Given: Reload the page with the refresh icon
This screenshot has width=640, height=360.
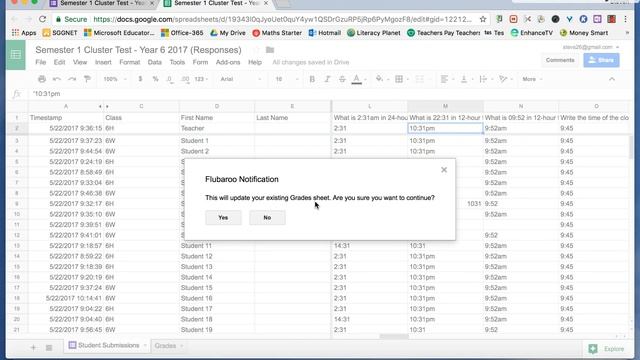Looking at the screenshot, I should click(x=42, y=19).
